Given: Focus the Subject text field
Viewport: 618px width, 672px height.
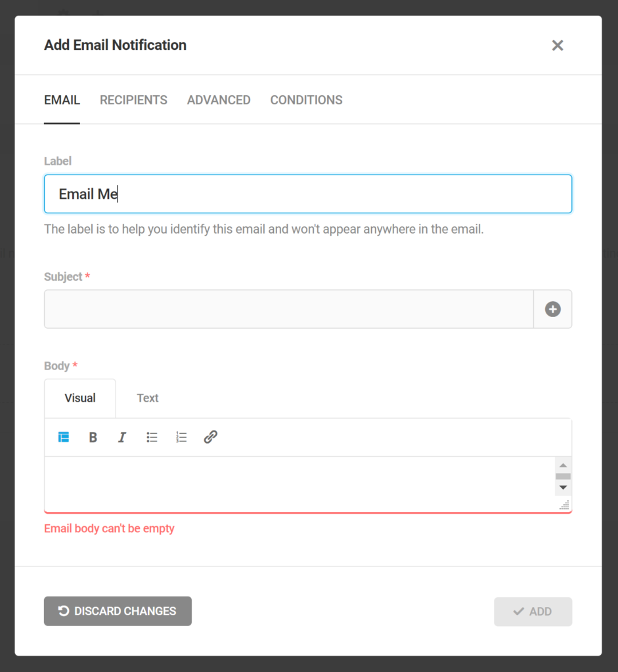Looking at the screenshot, I should click(288, 309).
